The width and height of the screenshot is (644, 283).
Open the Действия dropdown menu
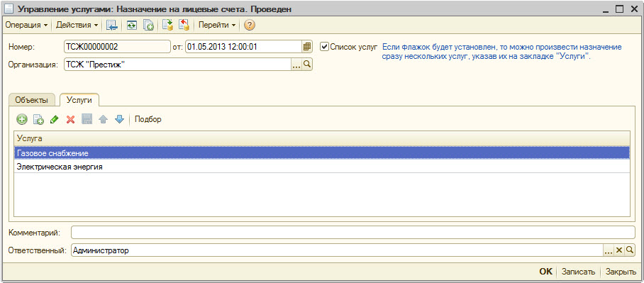pos(77,25)
